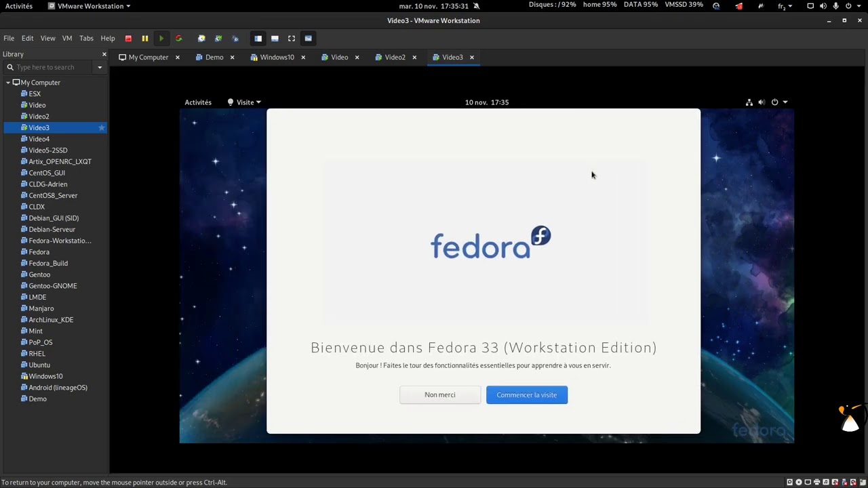This screenshot has height=488, width=868.
Task: Open the Snapshot Manager icon
Action: pyautogui.click(x=235, y=39)
